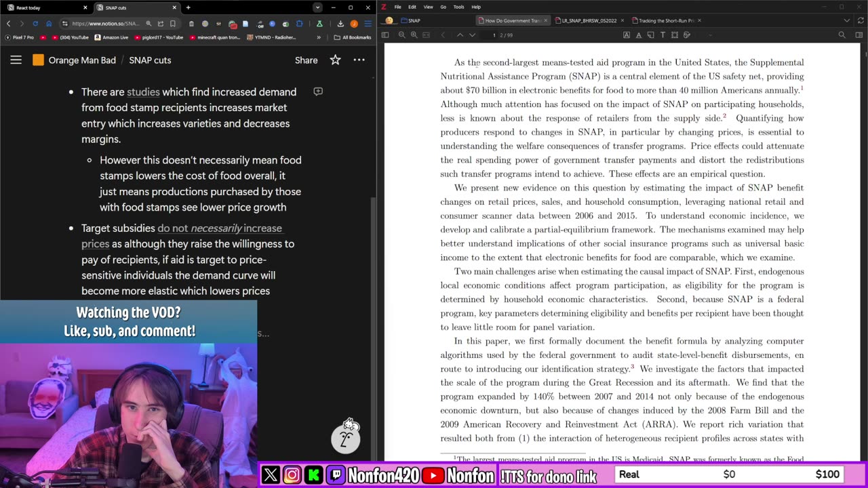Click Share button in Notion
Screen dimensions: 868x488
tap(306, 60)
